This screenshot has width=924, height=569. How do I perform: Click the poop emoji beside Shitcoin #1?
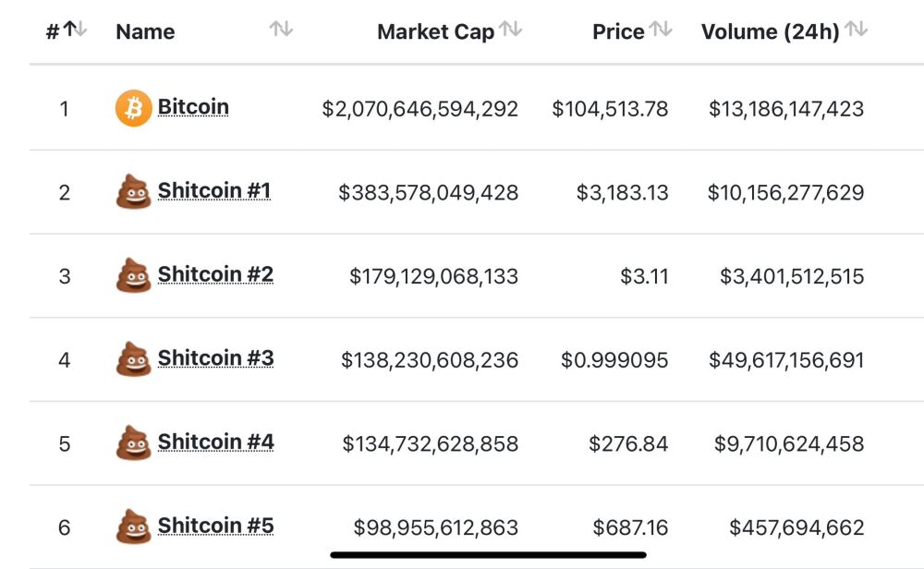(x=134, y=191)
